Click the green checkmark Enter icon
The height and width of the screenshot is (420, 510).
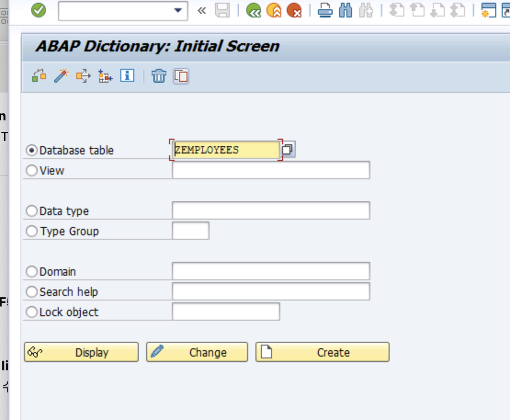pos(39,11)
